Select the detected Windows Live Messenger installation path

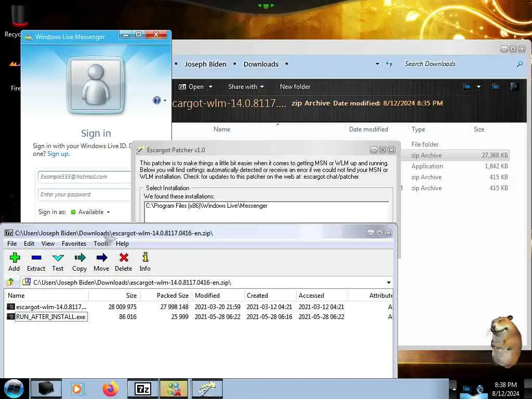coord(207,206)
